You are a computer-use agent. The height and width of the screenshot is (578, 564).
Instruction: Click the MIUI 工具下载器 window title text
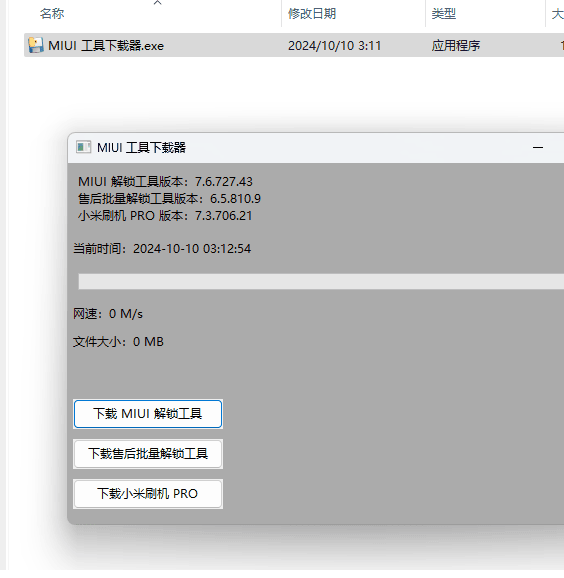point(141,147)
